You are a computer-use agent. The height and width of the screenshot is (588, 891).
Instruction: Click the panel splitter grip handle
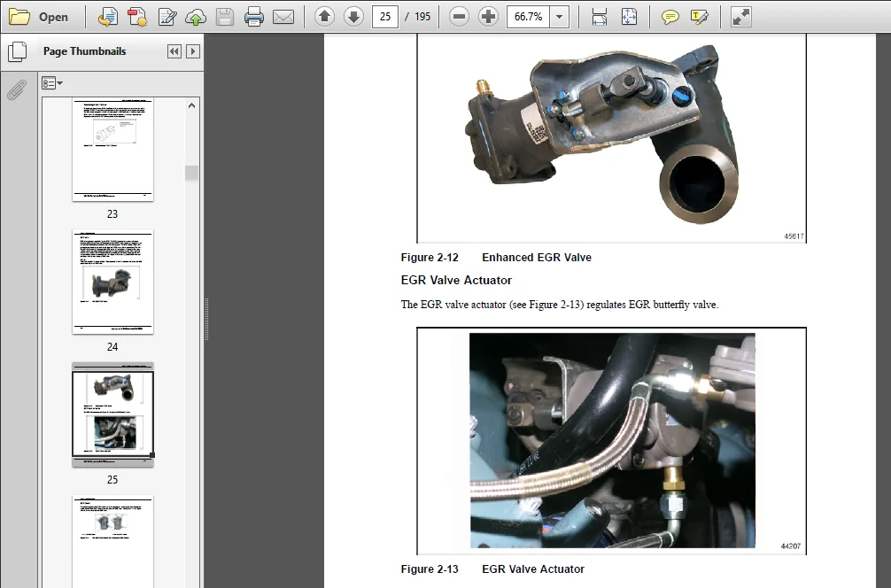206,320
